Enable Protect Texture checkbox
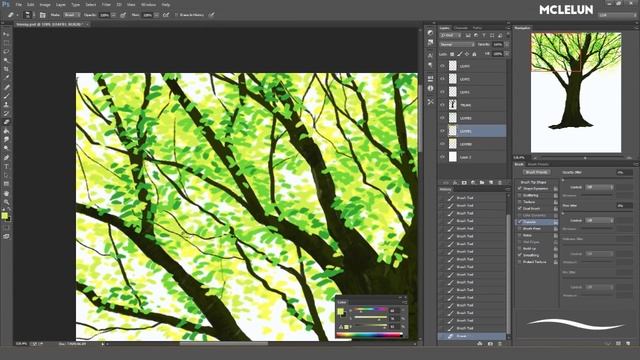The width and height of the screenshot is (640, 360). click(x=520, y=262)
